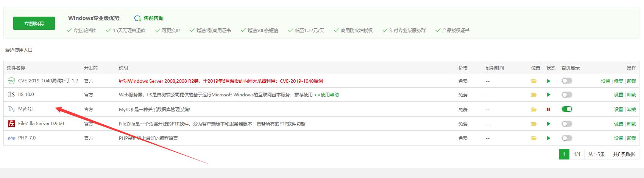Viewport: 644px width, 178px height.
Task: Click the 从1-5条 range text
Action: 596,154
